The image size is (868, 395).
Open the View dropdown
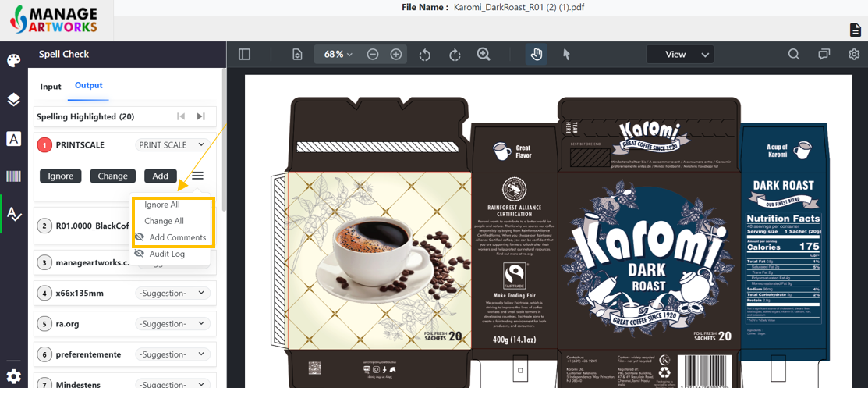pyautogui.click(x=680, y=55)
